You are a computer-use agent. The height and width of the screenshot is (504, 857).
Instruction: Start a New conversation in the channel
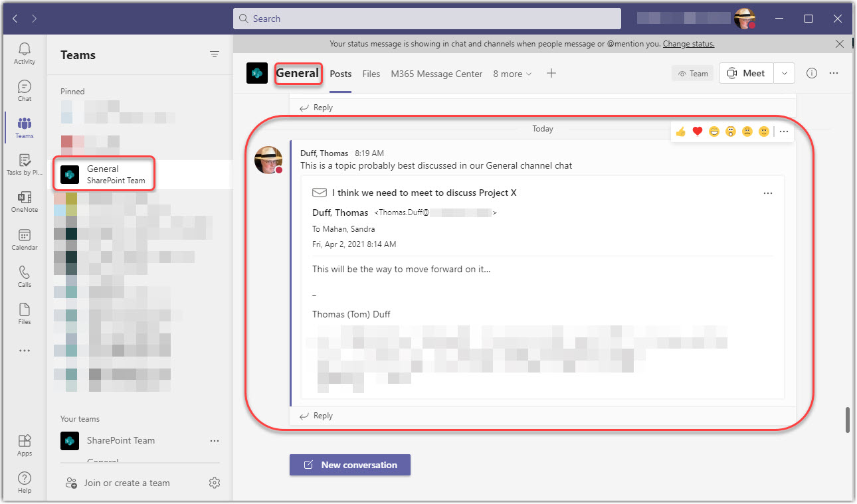coord(349,465)
